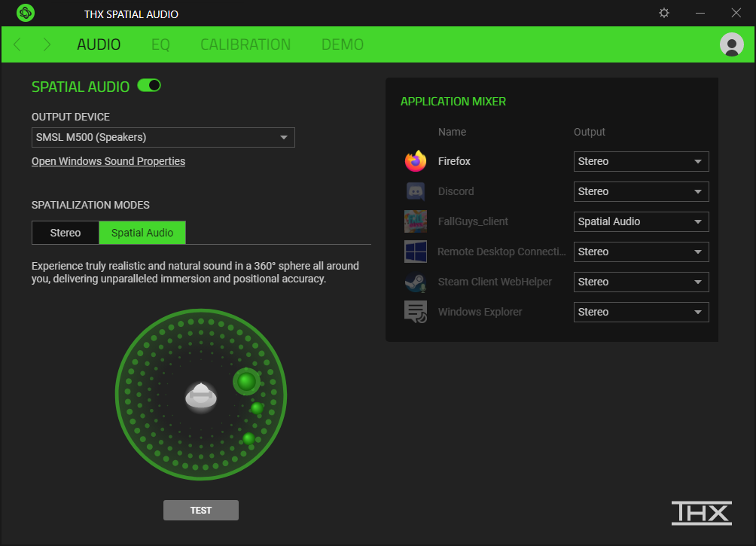The height and width of the screenshot is (546, 756).
Task: Click the Steam Client WebHelper icon
Action: pyautogui.click(x=416, y=282)
